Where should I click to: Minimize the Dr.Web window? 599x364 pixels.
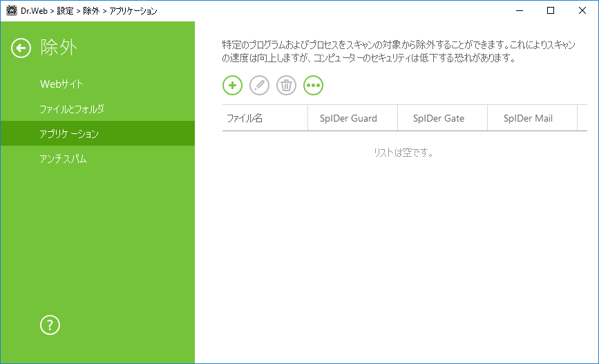[519, 10]
